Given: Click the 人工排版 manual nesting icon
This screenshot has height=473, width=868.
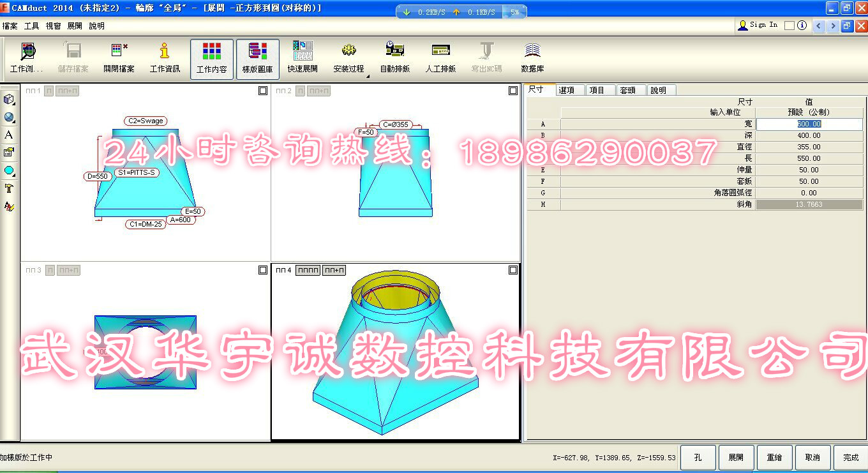Looking at the screenshot, I should 440,58.
